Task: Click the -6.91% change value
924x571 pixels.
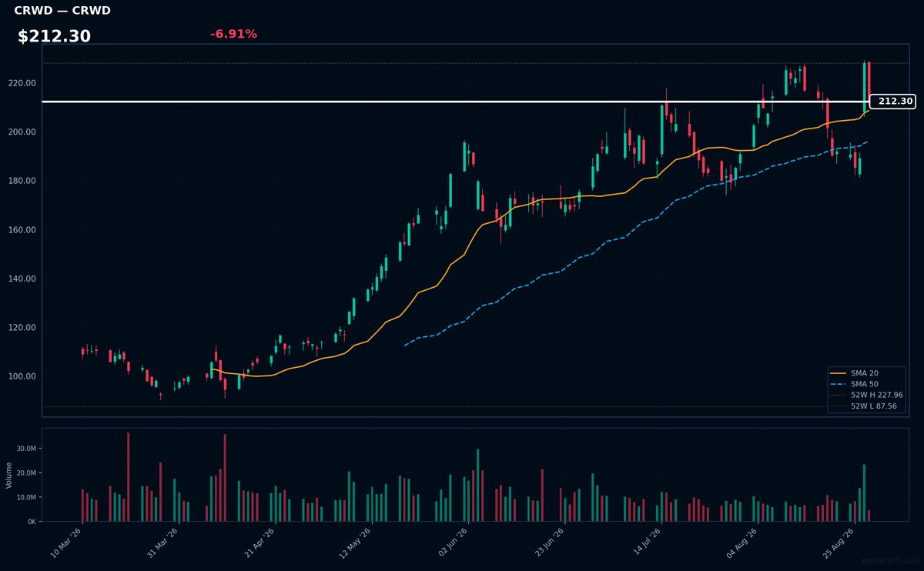Action: pos(233,34)
